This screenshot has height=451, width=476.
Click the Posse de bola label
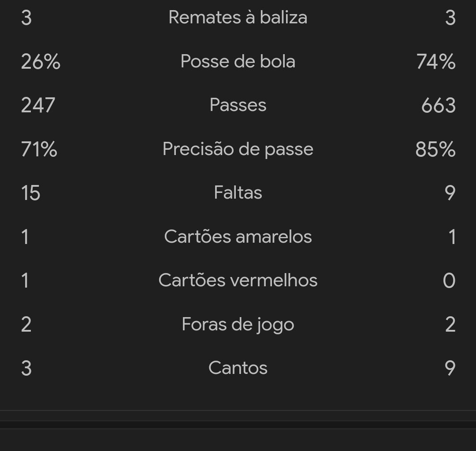238,61
